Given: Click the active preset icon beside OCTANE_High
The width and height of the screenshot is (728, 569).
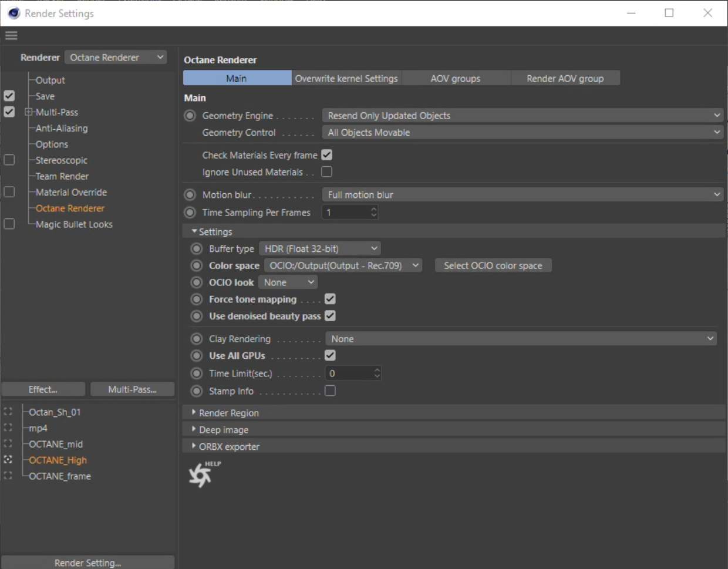Looking at the screenshot, I should click(x=8, y=459).
